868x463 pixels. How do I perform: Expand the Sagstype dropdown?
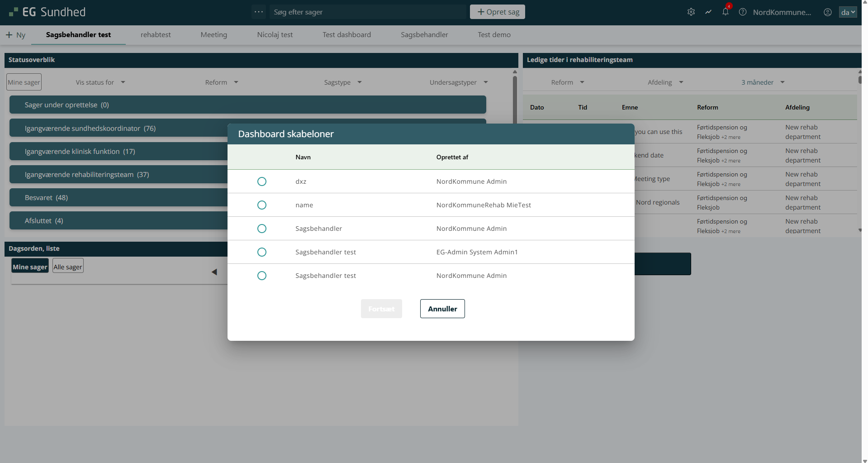[342, 82]
